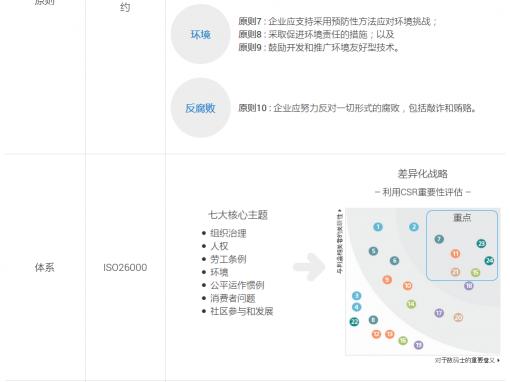The image size is (510, 382).
Task: Select numbered dot 1 on the chart
Action: [378, 227]
